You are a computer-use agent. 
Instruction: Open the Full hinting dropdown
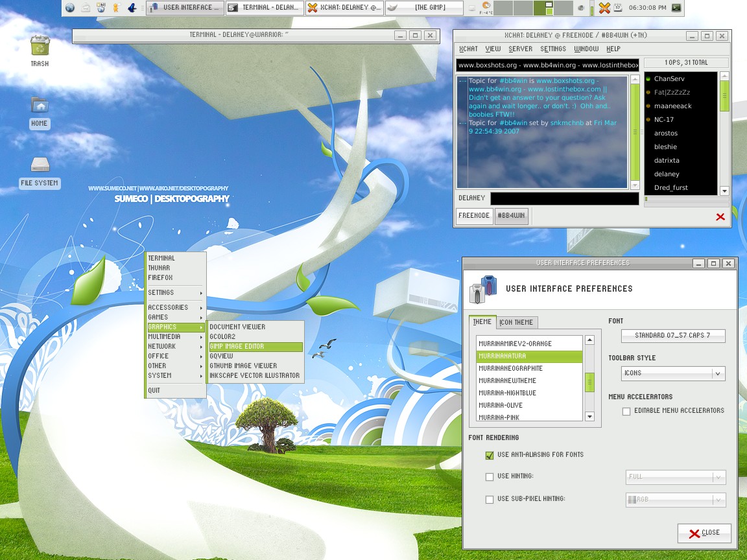pyautogui.click(x=676, y=477)
